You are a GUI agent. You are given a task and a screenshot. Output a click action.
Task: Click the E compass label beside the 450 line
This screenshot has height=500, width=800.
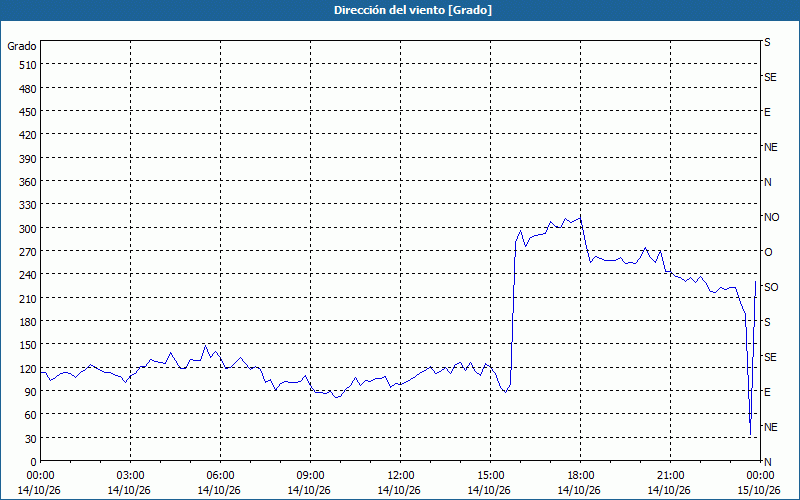click(x=767, y=112)
